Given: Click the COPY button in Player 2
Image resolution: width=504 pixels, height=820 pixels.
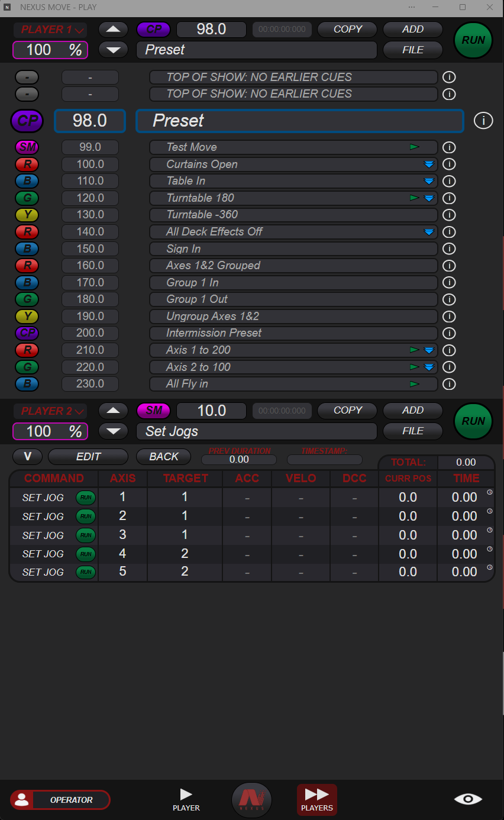Looking at the screenshot, I should (348, 411).
